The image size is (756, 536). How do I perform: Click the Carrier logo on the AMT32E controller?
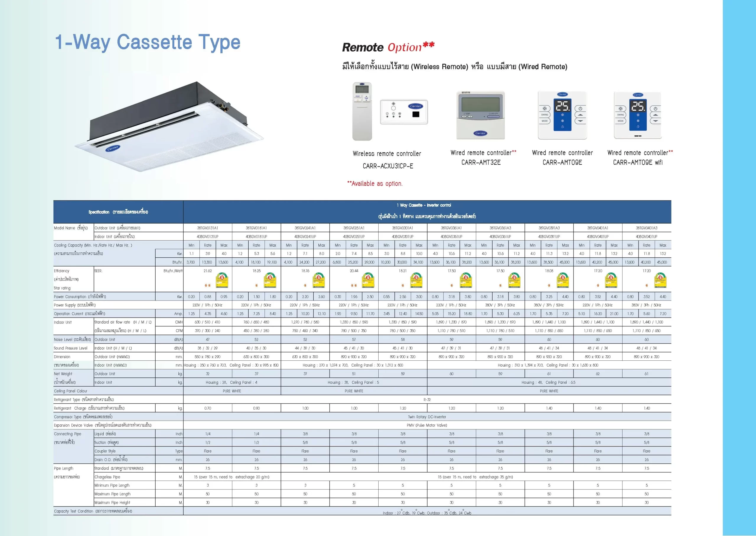(480, 133)
